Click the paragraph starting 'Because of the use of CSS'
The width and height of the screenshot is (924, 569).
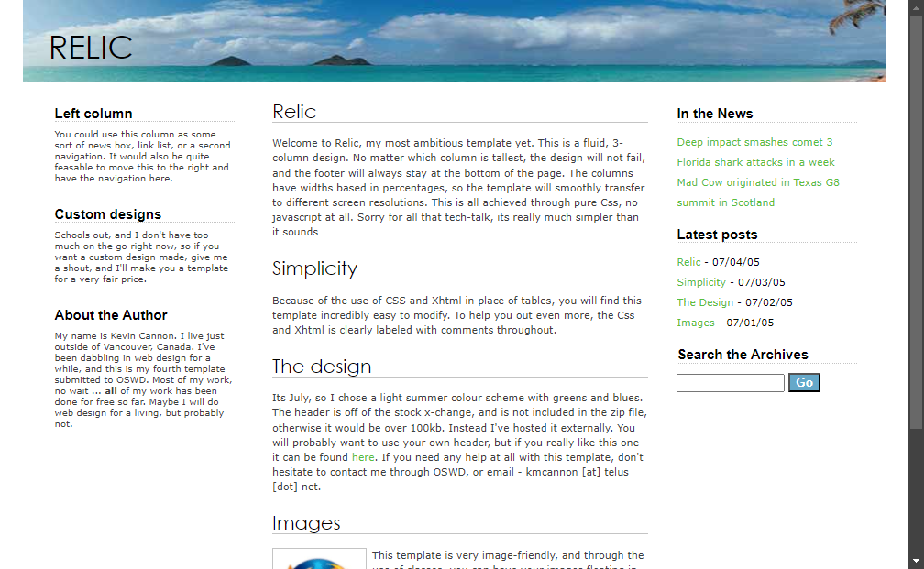457,315
